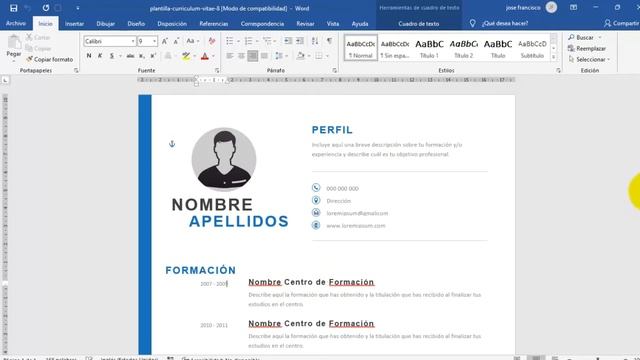
Task: Click the Compartir button
Action: click(x=621, y=23)
